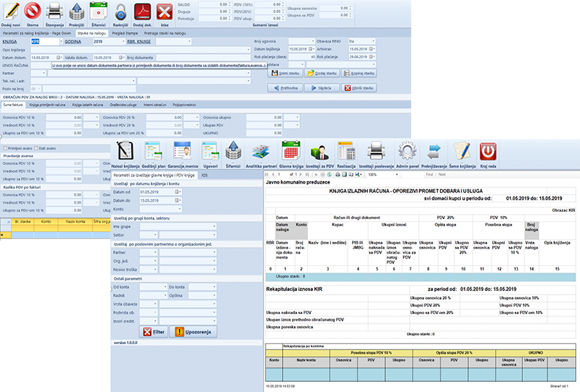Enable the Primljeni avans checkbox
This screenshot has width=580, height=392.
pos(5,147)
